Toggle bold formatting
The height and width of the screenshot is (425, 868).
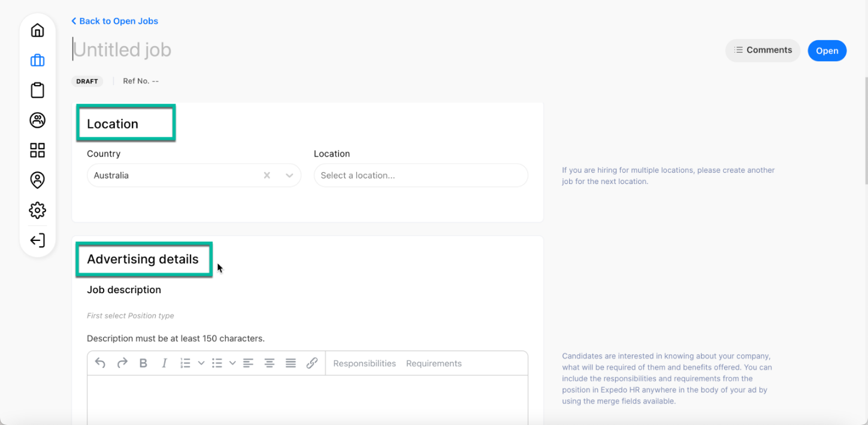tap(143, 363)
